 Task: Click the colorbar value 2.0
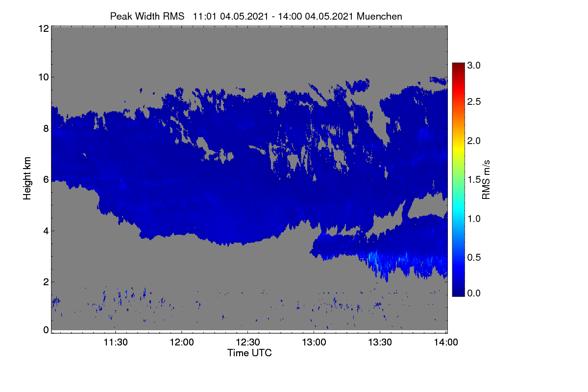coord(474,141)
